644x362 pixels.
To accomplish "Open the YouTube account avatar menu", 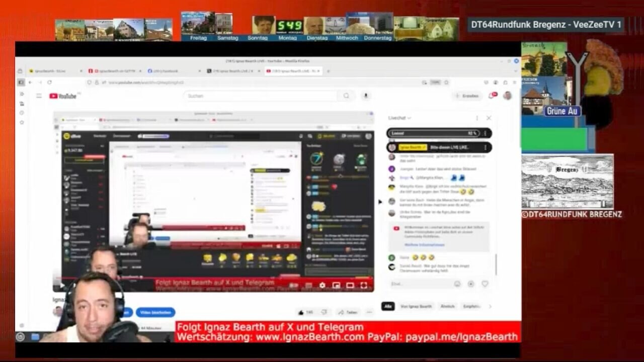I will pos(507,96).
